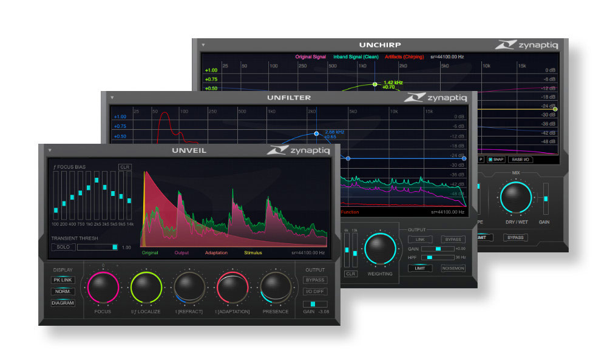Select the 2.68 kHz curve node in UNFILTER

pyautogui.click(x=316, y=132)
